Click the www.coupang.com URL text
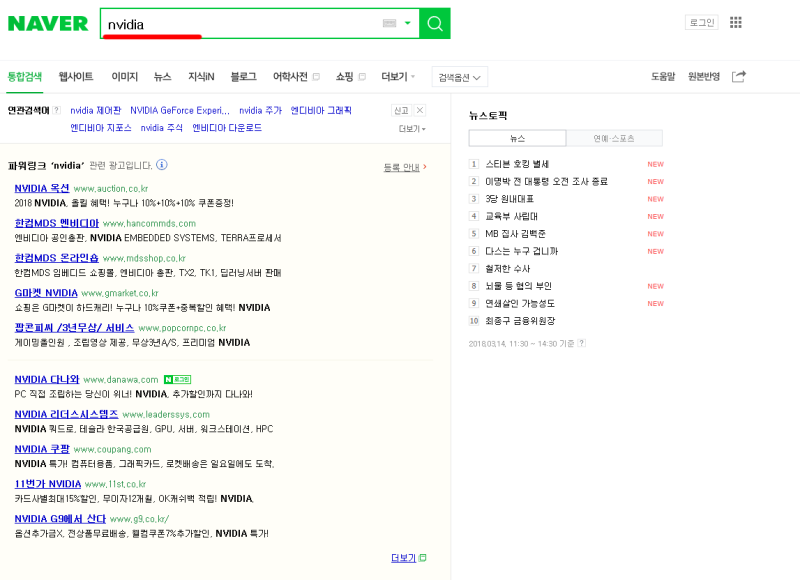This screenshot has height=580, width=800. pos(112,449)
